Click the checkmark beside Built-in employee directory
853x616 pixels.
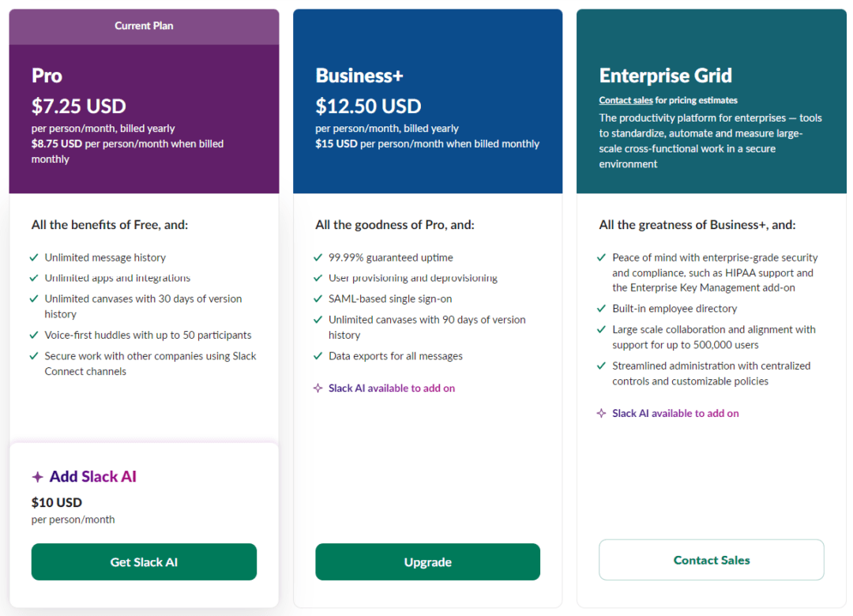click(603, 308)
